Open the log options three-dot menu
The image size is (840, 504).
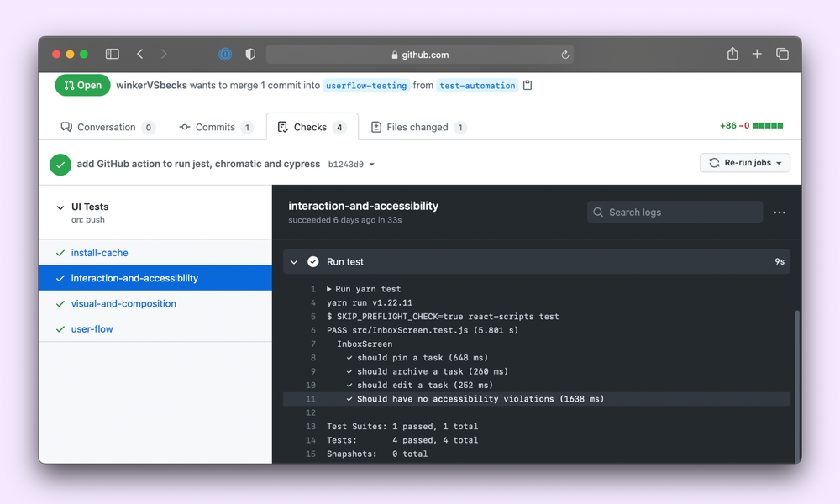coord(780,213)
